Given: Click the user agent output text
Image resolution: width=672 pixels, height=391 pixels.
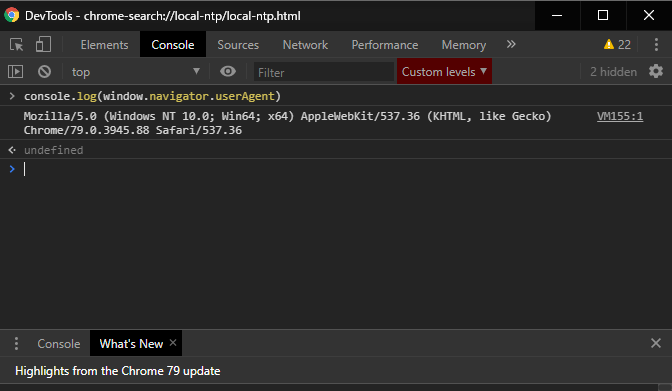Looking at the screenshot, I should [x=287, y=123].
